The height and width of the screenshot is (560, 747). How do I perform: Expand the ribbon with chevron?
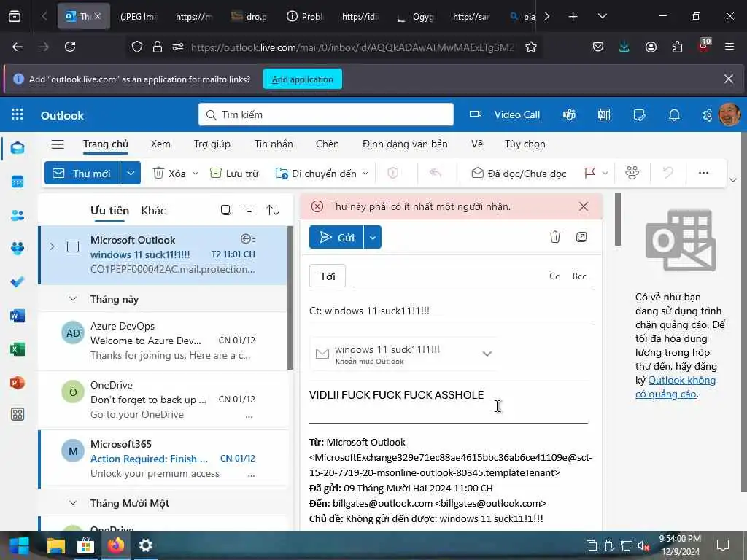coord(733,179)
